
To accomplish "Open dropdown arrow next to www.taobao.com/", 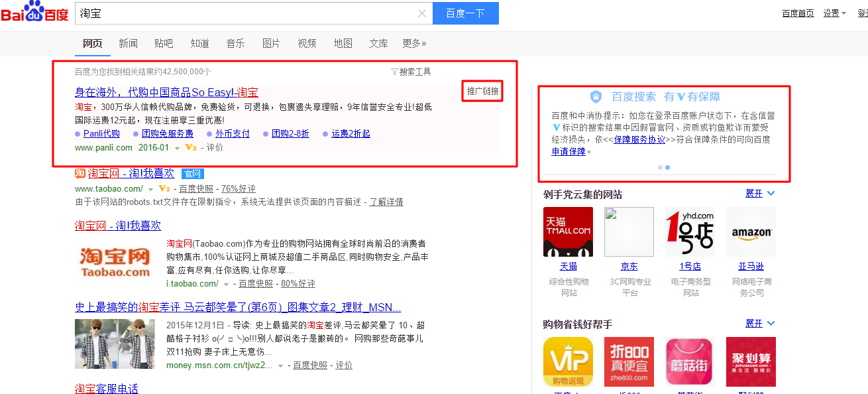I will point(151,189).
